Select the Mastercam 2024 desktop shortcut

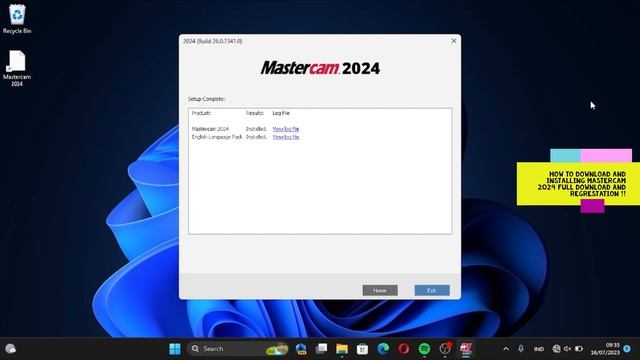click(17, 68)
